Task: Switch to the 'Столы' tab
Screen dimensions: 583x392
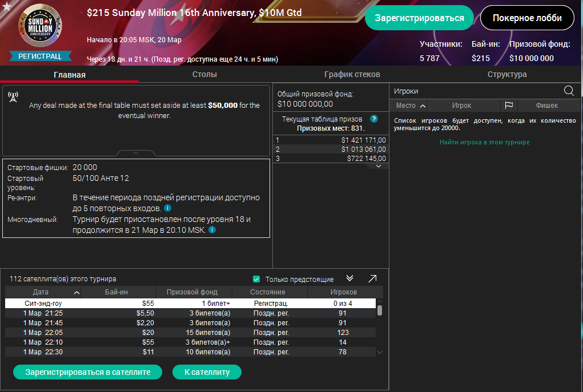Action: click(x=204, y=74)
